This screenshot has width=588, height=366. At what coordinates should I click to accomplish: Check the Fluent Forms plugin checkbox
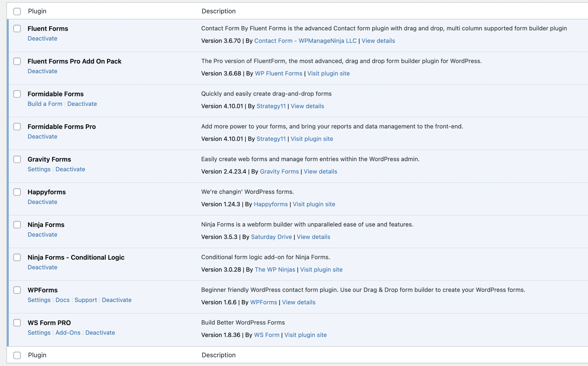pyautogui.click(x=17, y=29)
